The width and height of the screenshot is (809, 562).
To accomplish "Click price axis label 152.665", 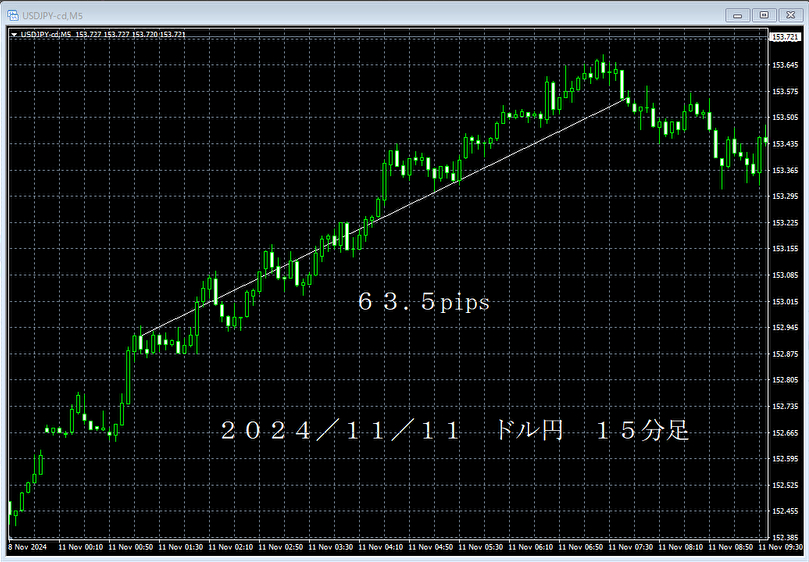I will coord(785,432).
